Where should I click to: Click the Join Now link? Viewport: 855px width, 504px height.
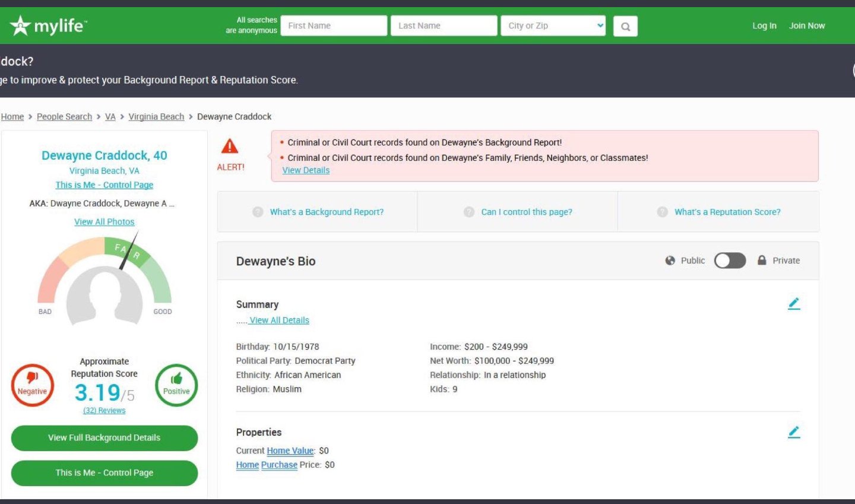(807, 26)
